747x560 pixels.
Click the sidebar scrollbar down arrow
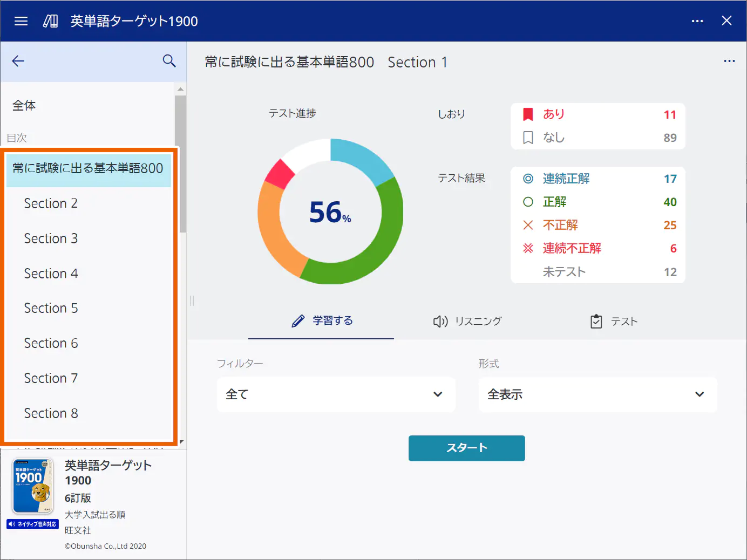[181, 442]
